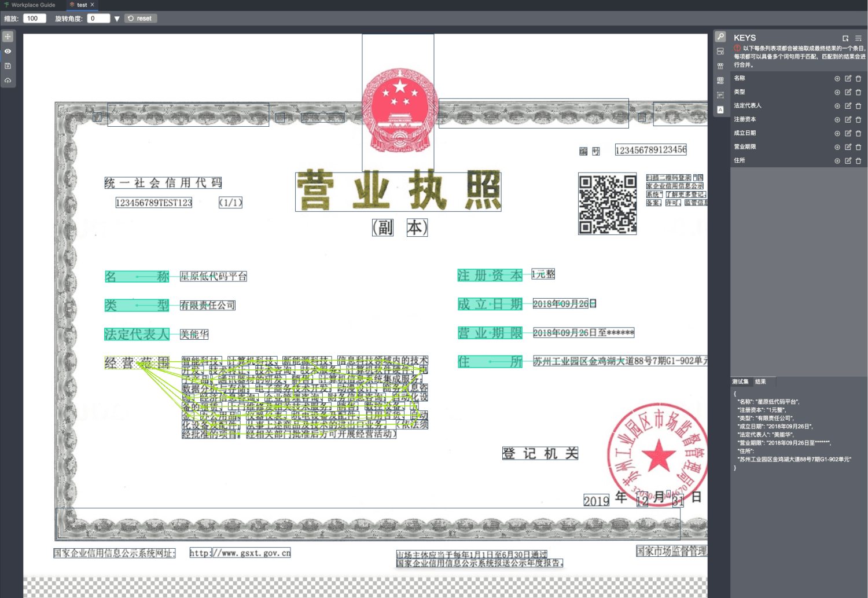Open the rotation angle dropdown arrow
868x598 pixels.
click(x=117, y=19)
